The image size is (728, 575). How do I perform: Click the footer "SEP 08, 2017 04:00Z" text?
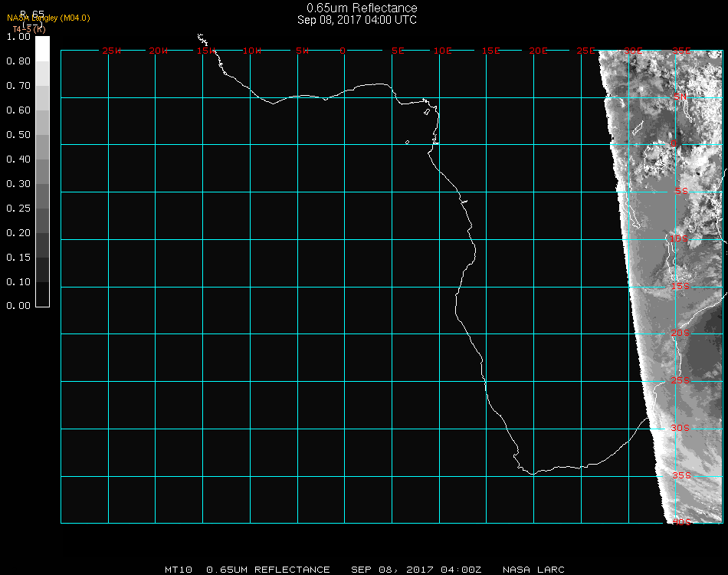pyautogui.click(x=416, y=570)
